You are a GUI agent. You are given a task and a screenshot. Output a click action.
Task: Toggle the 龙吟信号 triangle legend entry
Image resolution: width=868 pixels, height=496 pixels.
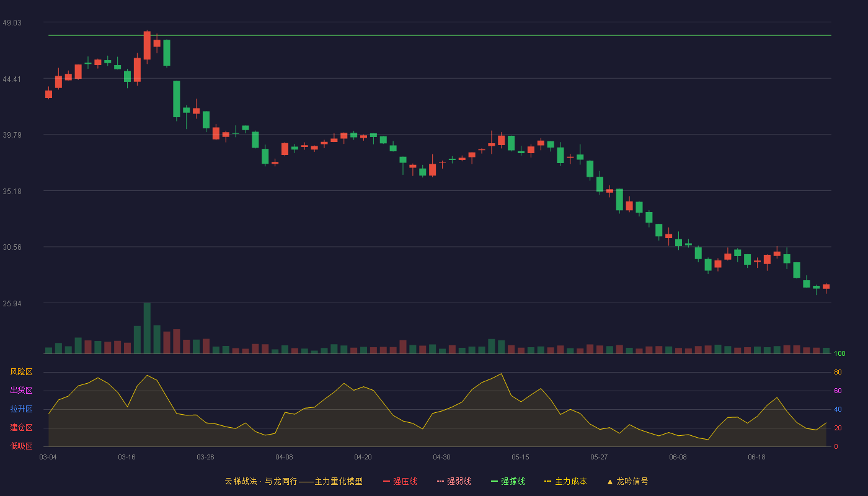pyautogui.click(x=627, y=481)
